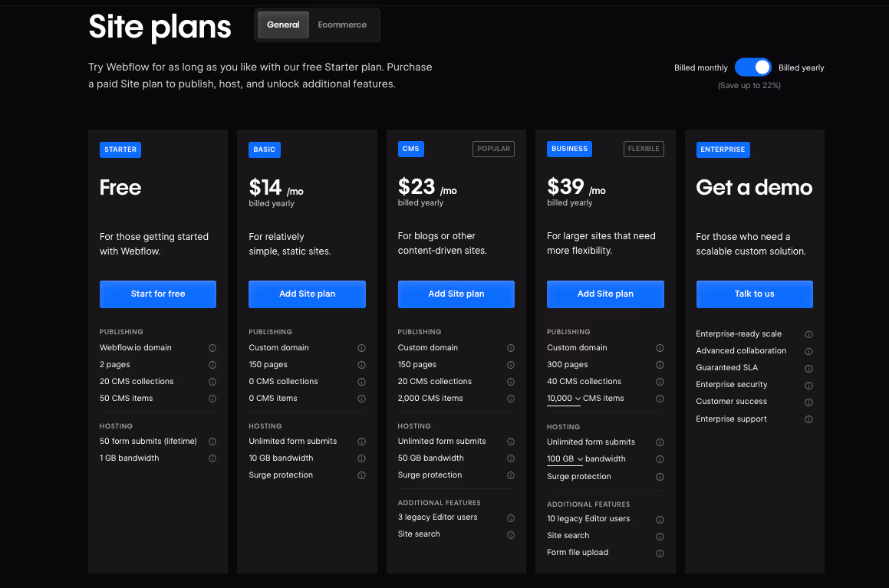This screenshot has width=889, height=588.
Task: Click the ENTERPRISE plan badge
Action: point(723,149)
